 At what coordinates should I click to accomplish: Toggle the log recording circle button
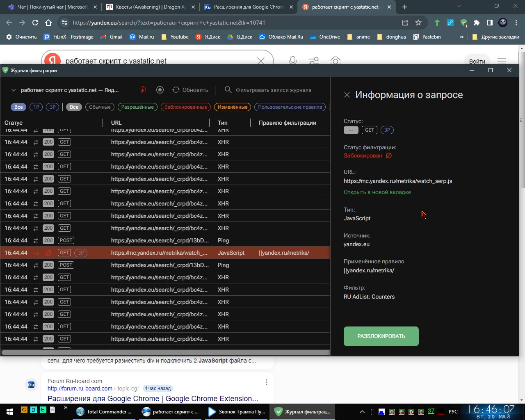160,90
